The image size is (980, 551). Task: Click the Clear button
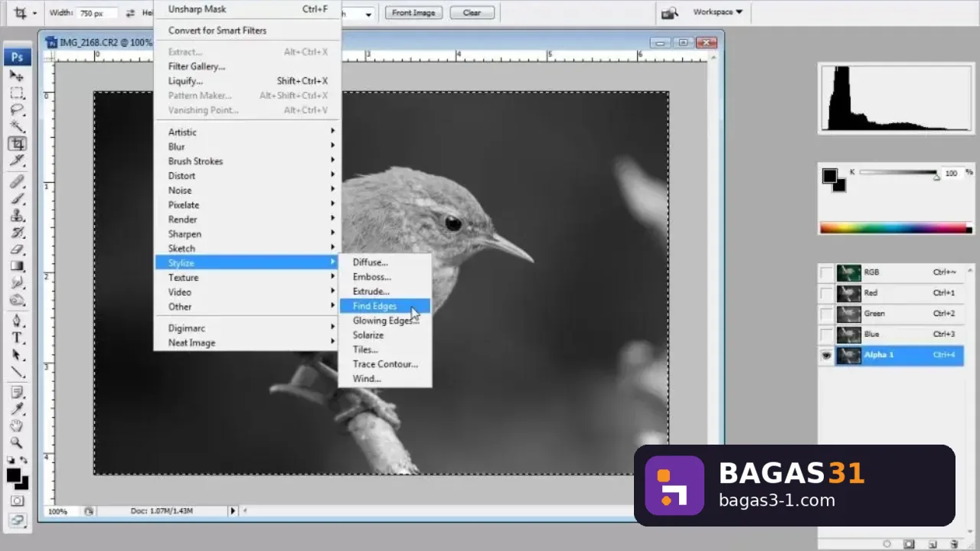coord(472,13)
